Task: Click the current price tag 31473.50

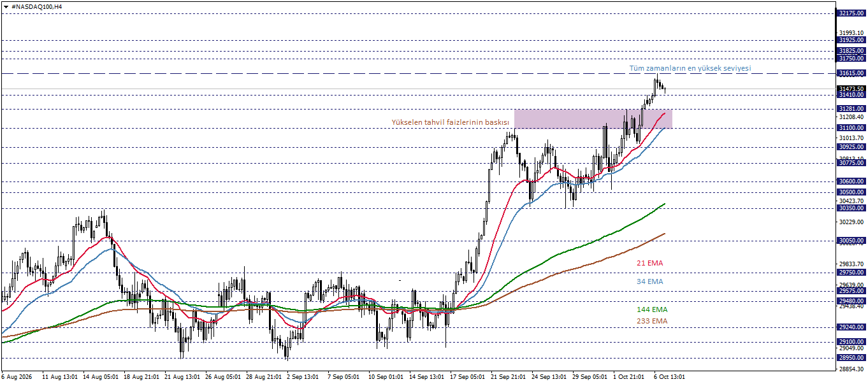Action: [851, 89]
